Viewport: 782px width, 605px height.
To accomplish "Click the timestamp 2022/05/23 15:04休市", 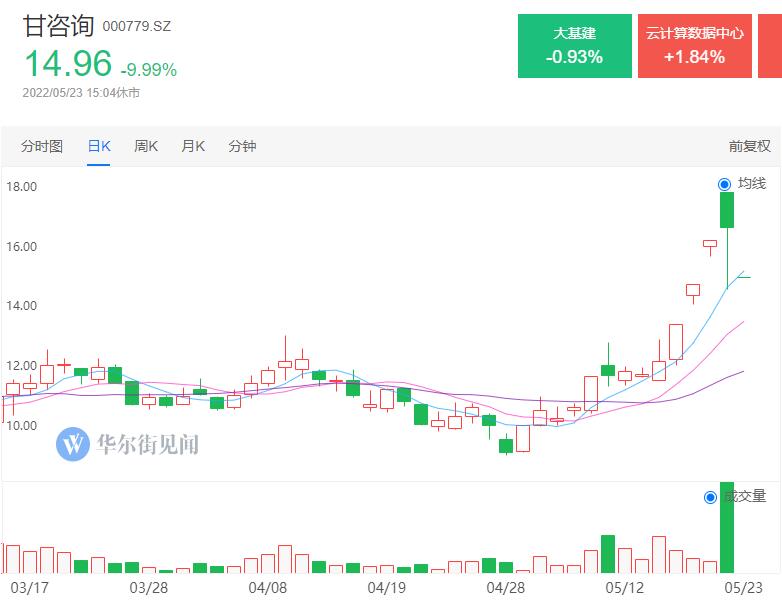I will tap(81, 93).
